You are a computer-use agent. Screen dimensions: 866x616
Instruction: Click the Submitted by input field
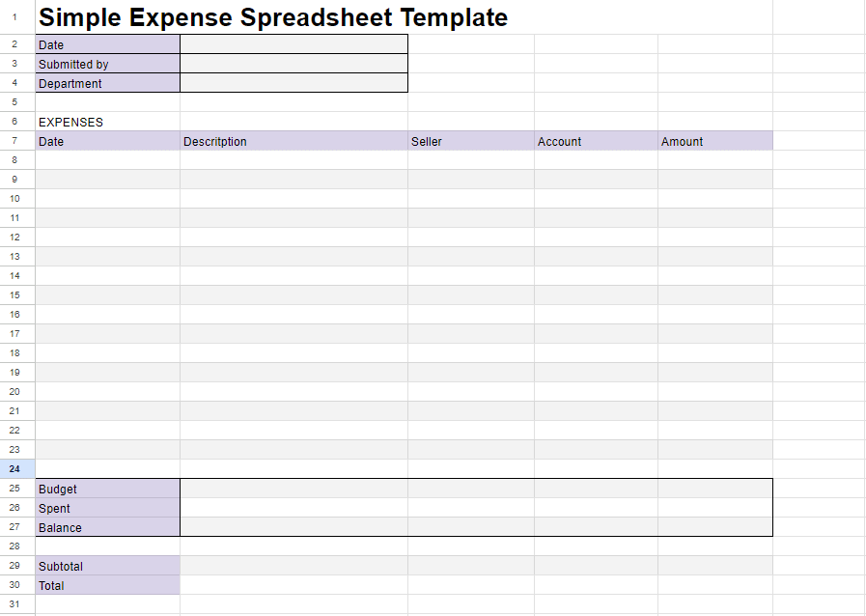(293, 64)
